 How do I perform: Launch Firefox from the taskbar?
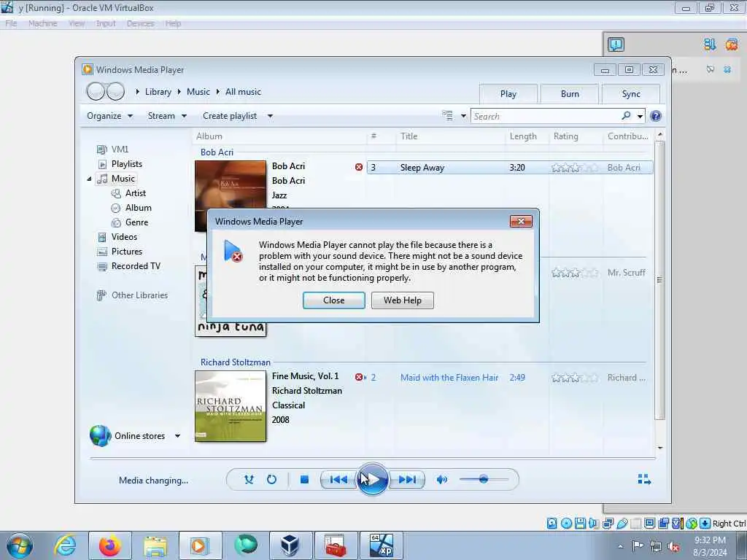110,545
